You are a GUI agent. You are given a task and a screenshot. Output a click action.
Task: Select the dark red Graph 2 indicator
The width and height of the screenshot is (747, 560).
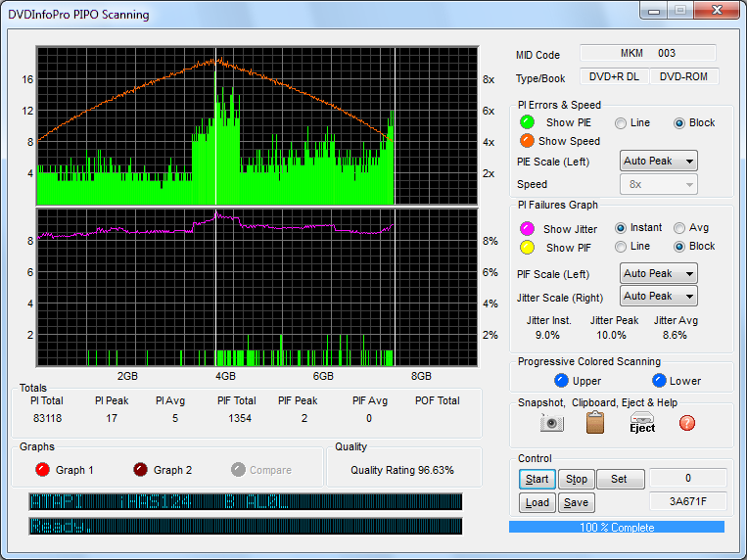click(x=140, y=470)
